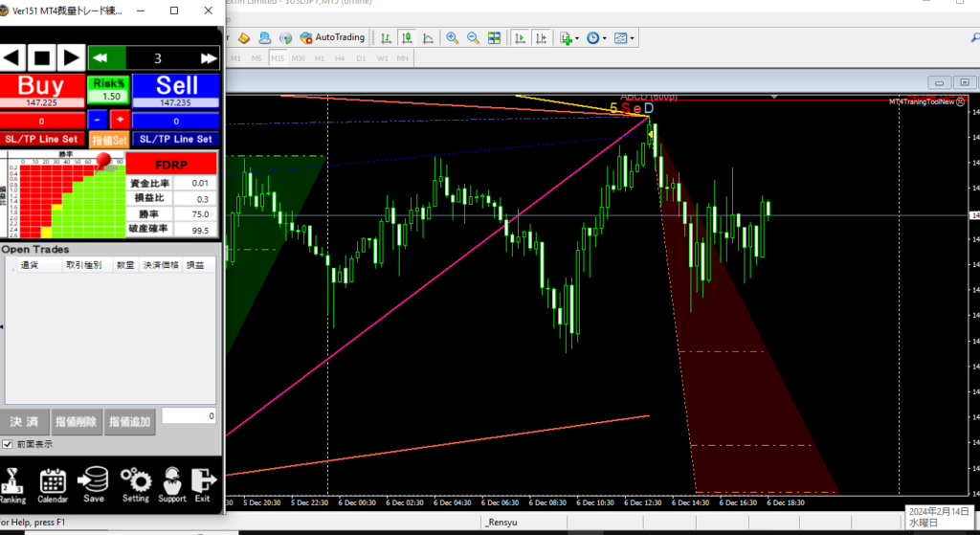This screenshot has width=980, height=535.
Task: Set SL/TP line for Sell side
Action: click(176, 139)
